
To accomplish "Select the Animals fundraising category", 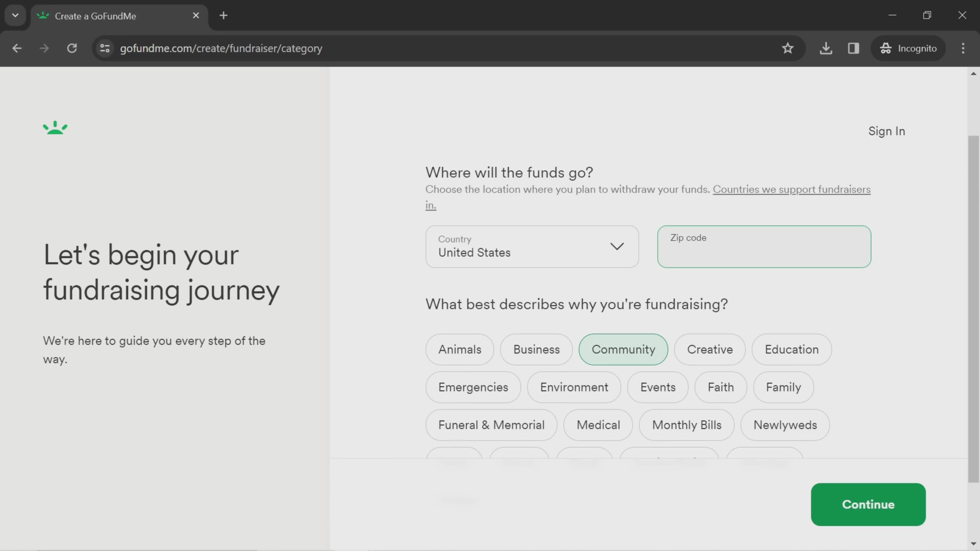I will pyautogui.click(x=459, y=350).
